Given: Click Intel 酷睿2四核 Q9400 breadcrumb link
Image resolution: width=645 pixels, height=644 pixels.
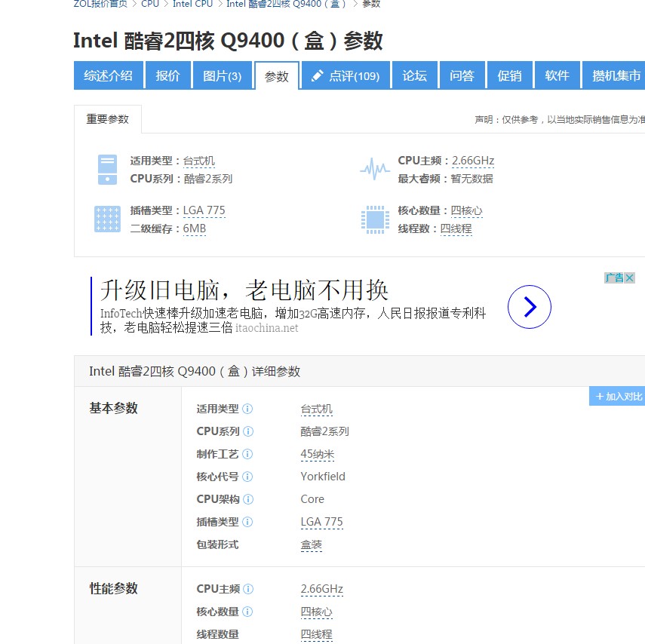Looking at the screenshot, I should [x=287, y=4].
